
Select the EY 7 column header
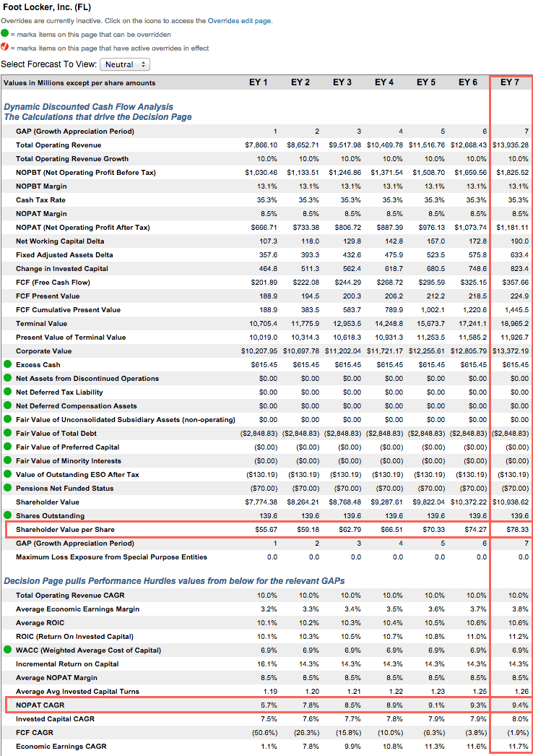click(510, 82)
